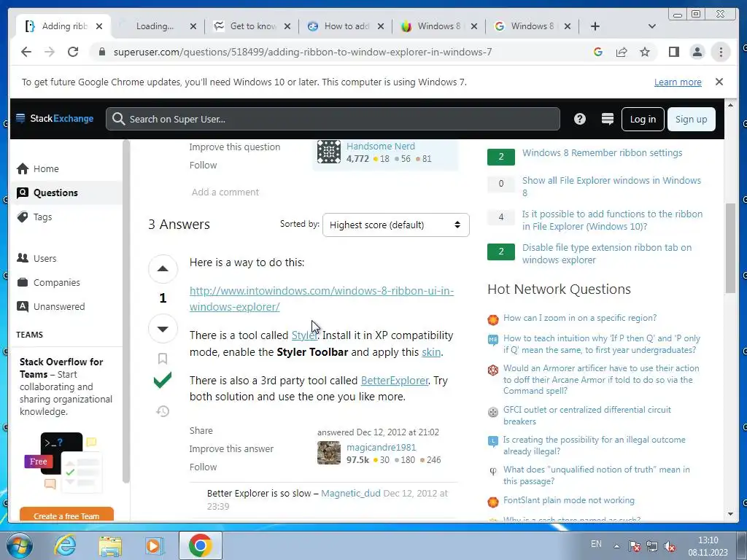Click Add a comment

[225, 192]
